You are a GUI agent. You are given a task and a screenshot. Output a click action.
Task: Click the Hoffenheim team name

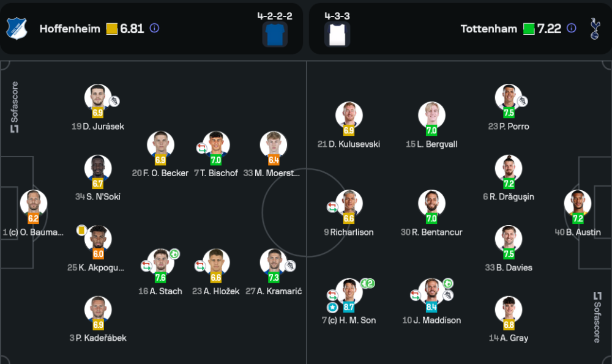70,29
